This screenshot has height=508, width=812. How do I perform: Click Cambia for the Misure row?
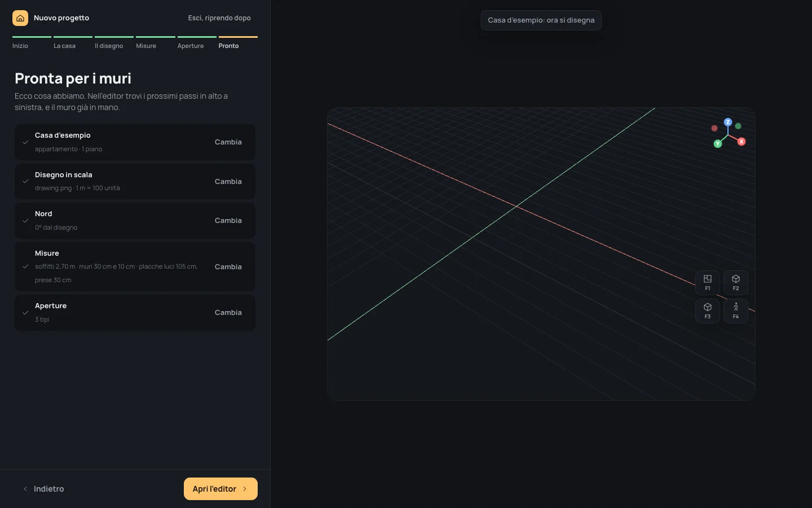point(228,267)
